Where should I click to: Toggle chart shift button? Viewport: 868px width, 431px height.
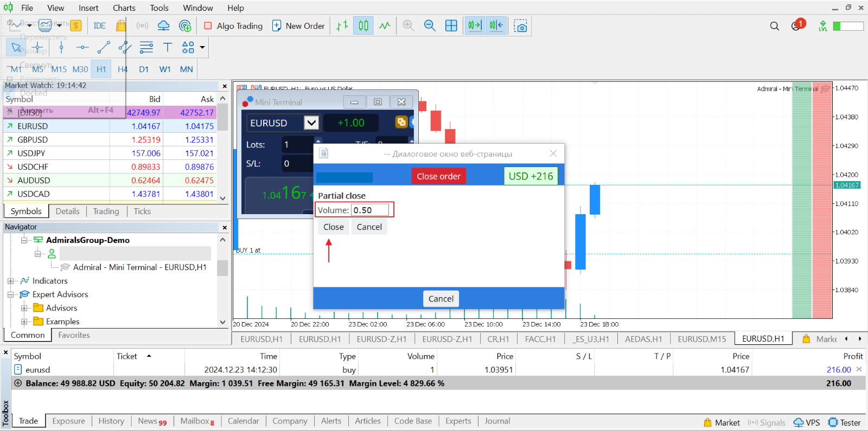pyautogui.click(x=496, y=25)
